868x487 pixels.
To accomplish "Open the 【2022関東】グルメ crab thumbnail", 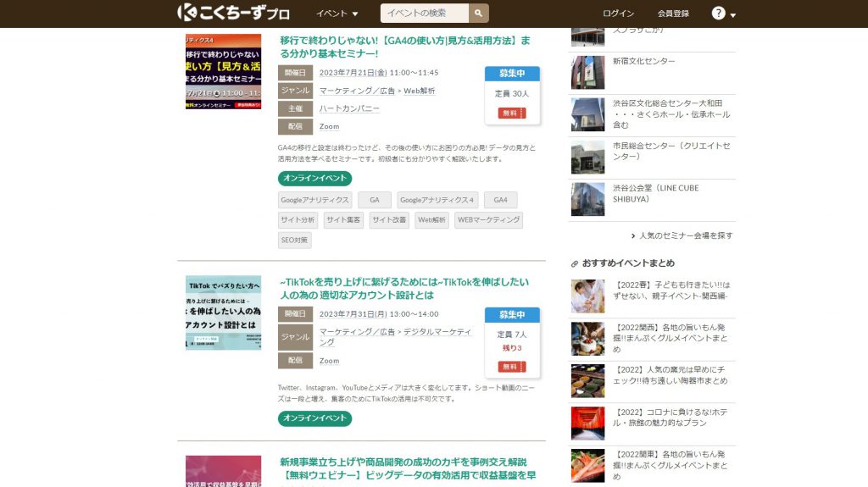I will 588,466.
